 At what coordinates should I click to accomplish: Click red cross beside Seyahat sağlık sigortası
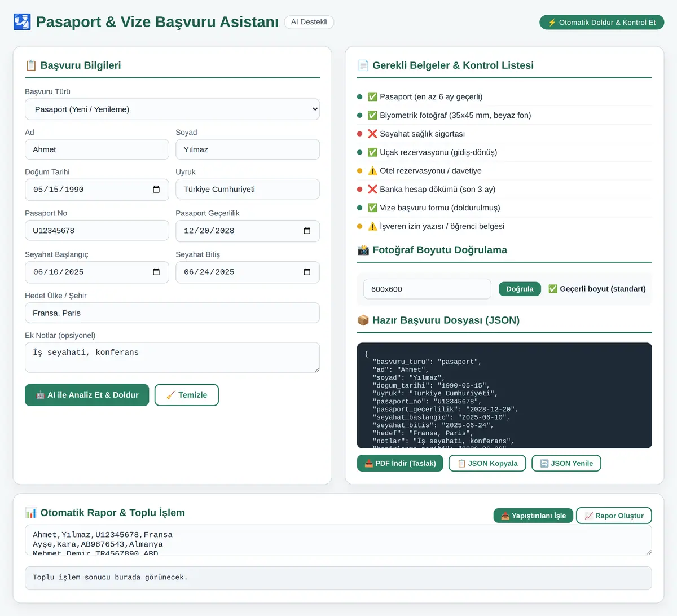pyautogui.click(x=372, y=134)
